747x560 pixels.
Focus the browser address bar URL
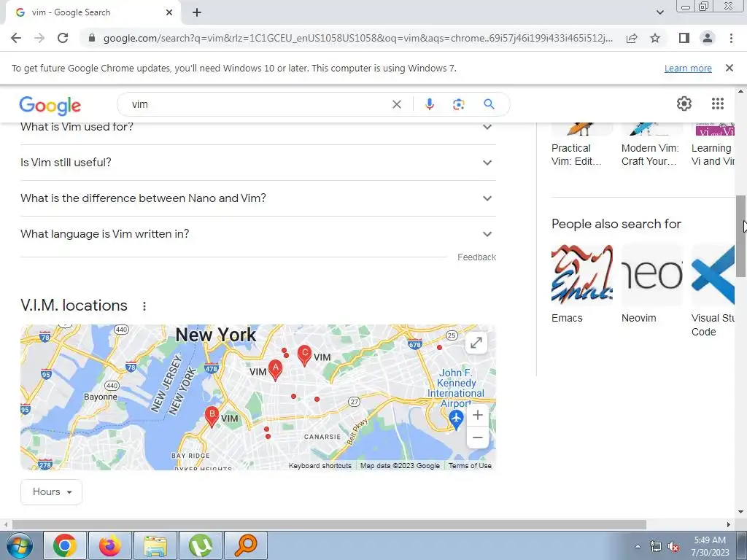click(357, 38)
